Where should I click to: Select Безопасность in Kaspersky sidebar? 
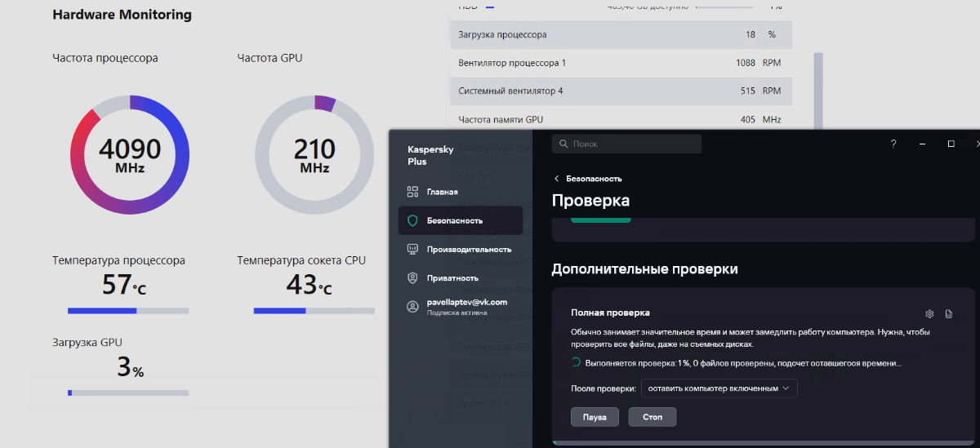point(460,220)
